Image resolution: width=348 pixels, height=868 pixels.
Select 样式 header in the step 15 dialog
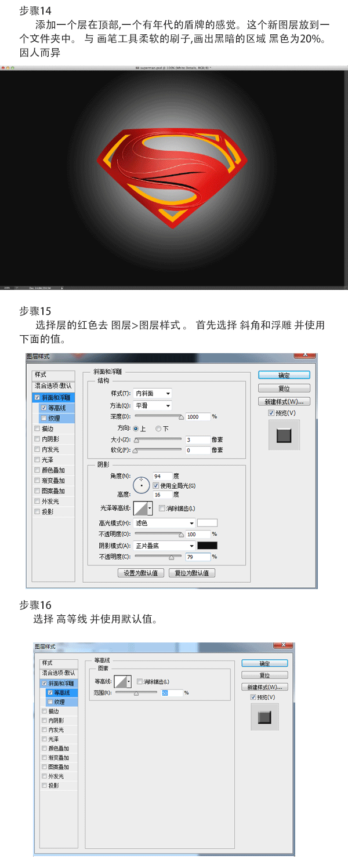(x=54, y=375)
